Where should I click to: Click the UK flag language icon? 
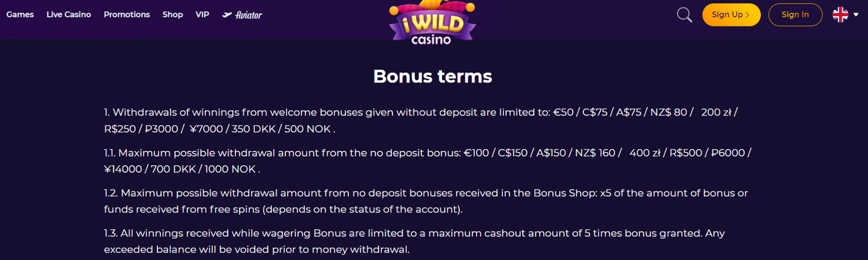click(x=840, y=15)
